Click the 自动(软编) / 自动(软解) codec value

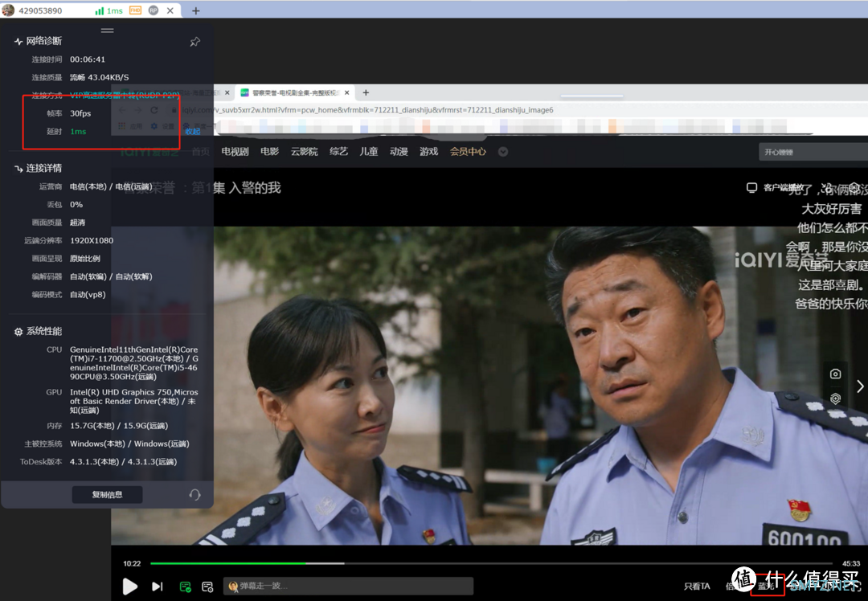click(111, 276)
